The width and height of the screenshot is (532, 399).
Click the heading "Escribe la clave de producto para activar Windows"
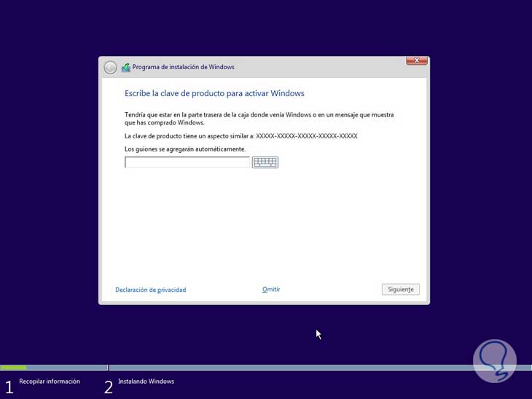(214, 94)
